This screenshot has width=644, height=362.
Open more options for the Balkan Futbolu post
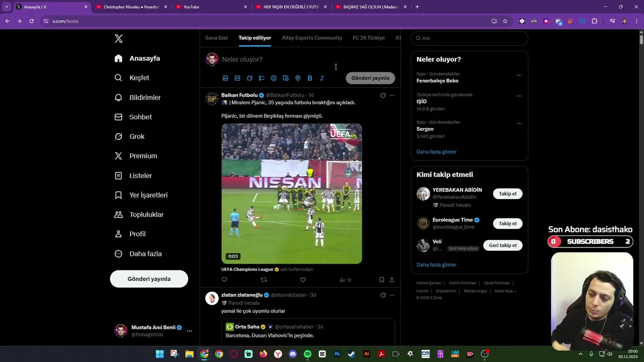tap(392, 95)
